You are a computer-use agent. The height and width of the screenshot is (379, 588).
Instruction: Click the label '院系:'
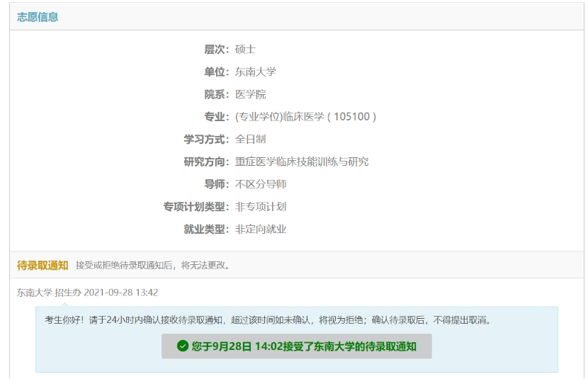coord(217,94)
